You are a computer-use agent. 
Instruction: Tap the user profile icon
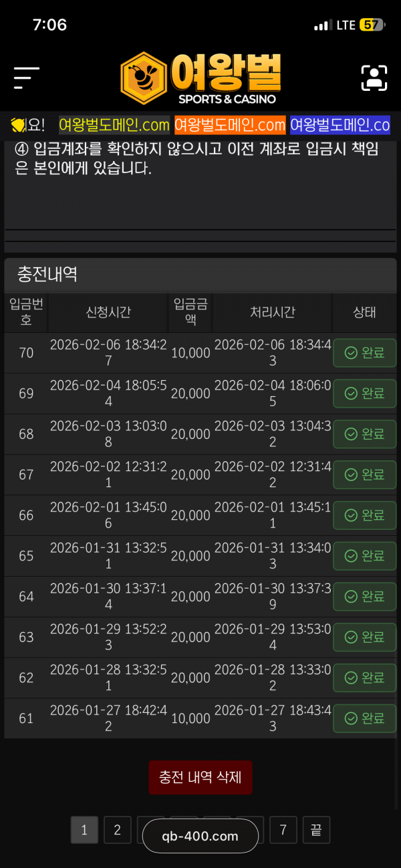tap(374, 78)
